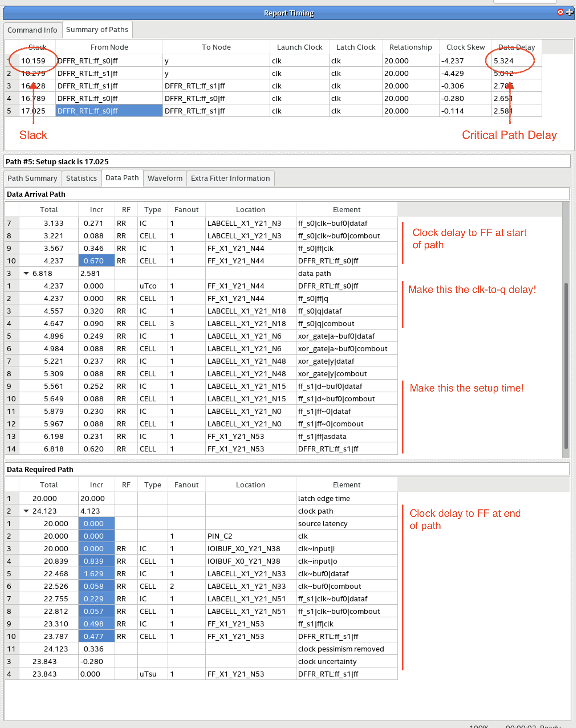This screenshot has height=728, width=576.
Task: Open the Path Summary tab
Action: (x=33, y=178)
